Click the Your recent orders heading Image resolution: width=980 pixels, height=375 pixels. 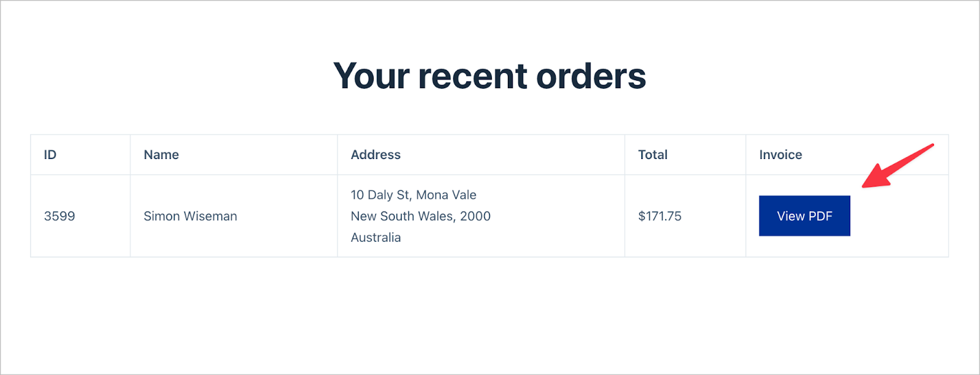click(x=489, y=76)
